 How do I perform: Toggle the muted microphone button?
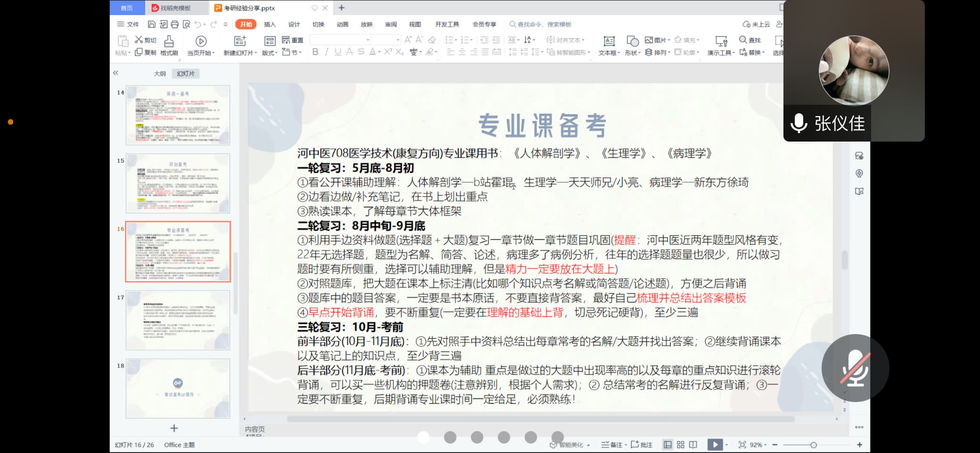[855, 368]
